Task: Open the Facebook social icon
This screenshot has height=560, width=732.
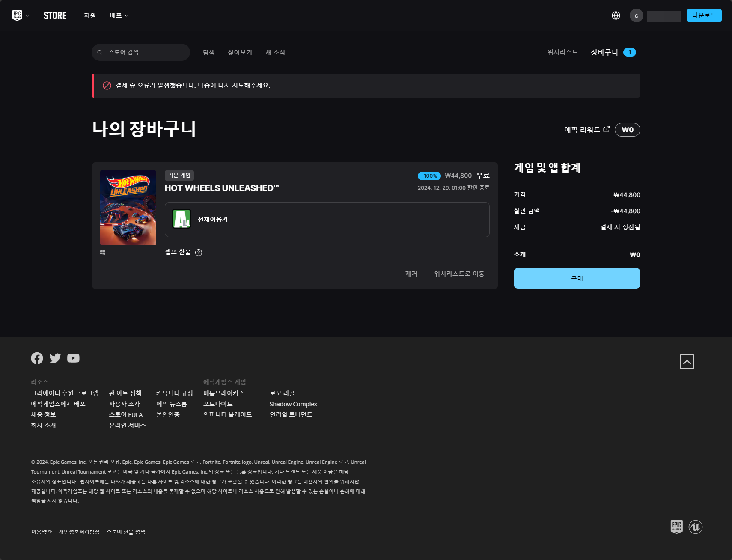Action: point(37,358)
